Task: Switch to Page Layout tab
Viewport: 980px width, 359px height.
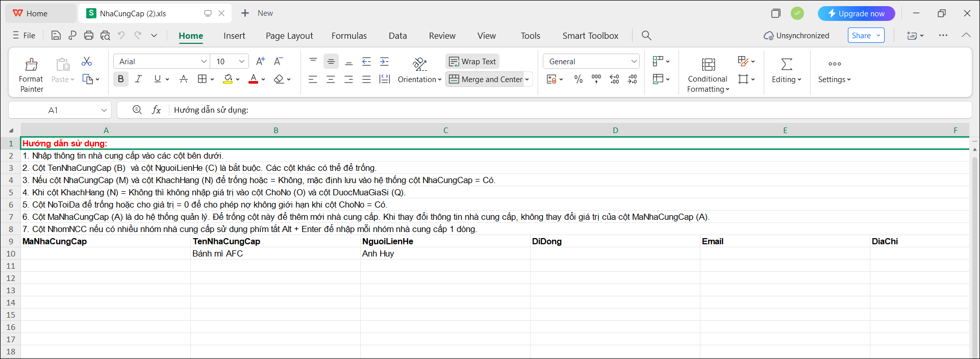Action: [x=289, y=35]
